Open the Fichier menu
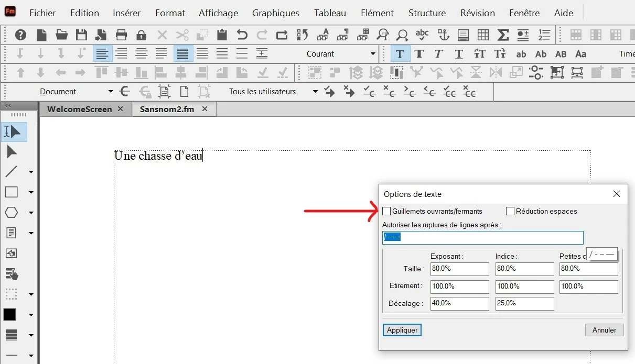635x364 pixels. point(42,13)
